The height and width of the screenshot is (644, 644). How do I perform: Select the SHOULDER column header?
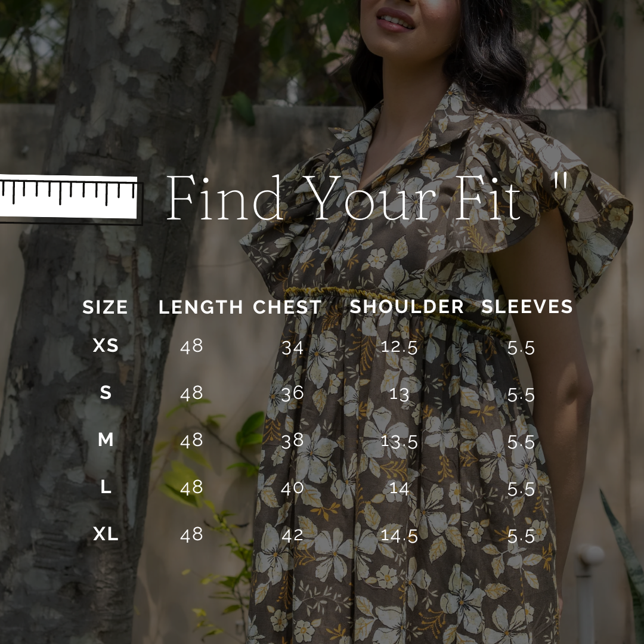(x=407, y=307)
